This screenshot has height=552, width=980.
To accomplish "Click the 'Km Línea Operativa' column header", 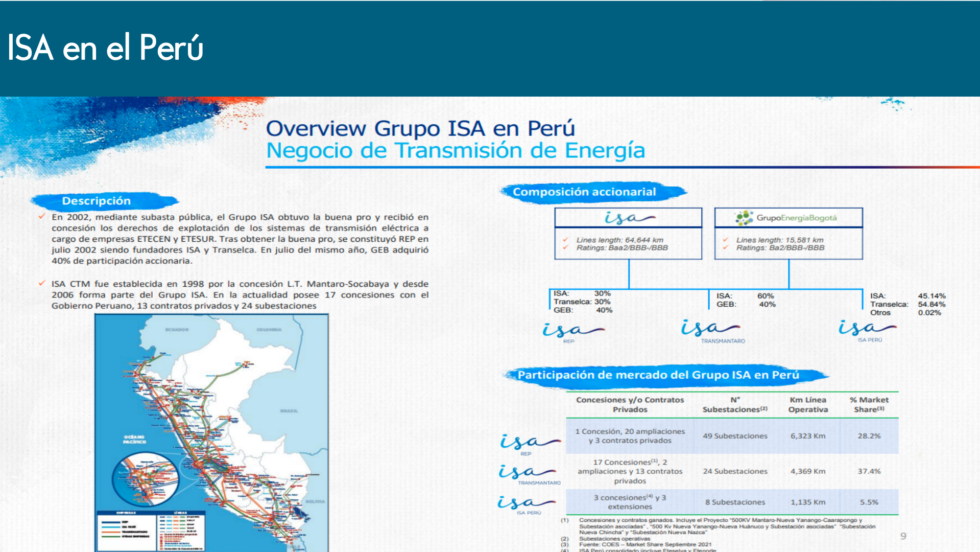I will click(x=808, y=405).
